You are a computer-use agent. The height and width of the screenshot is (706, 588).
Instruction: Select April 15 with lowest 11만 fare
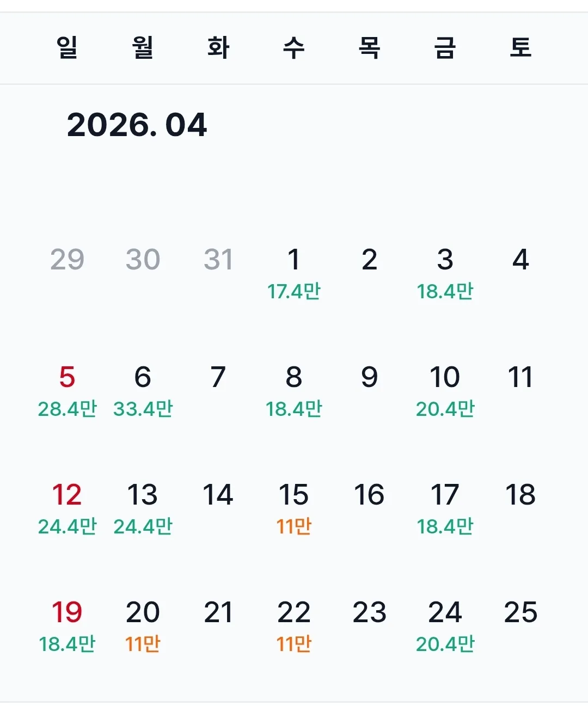(293, 509)
